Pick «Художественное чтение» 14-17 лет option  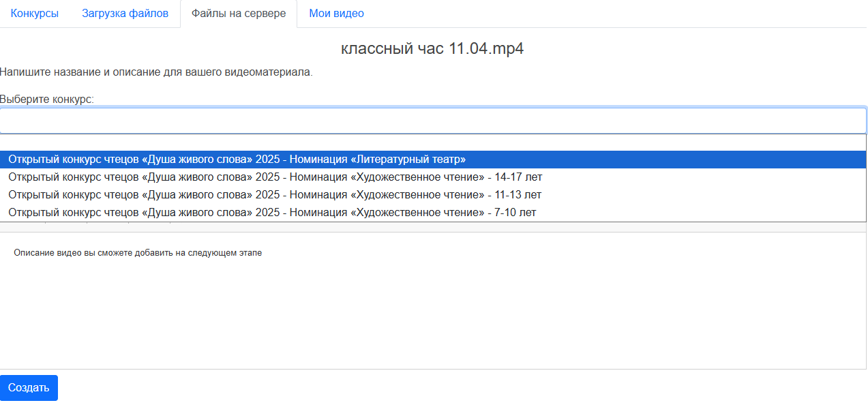[x=275, y=177]
